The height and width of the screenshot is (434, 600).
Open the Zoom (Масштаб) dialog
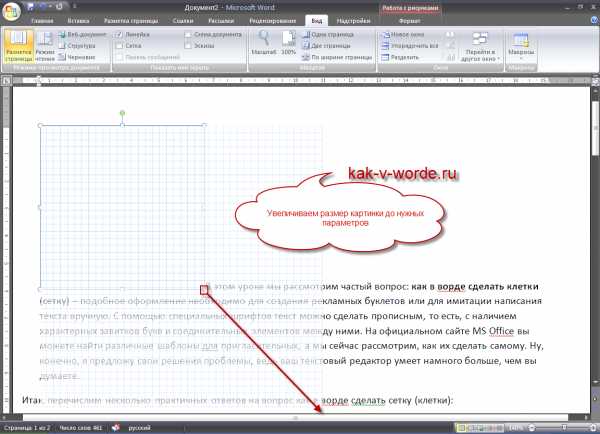pyautogui.click(x=263, y=42)
